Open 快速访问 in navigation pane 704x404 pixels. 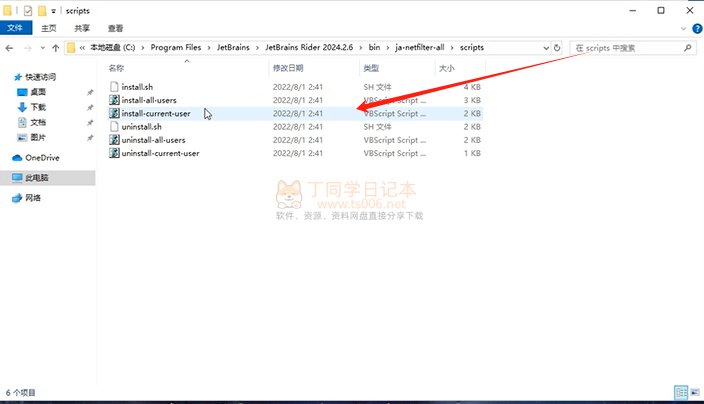40,77
